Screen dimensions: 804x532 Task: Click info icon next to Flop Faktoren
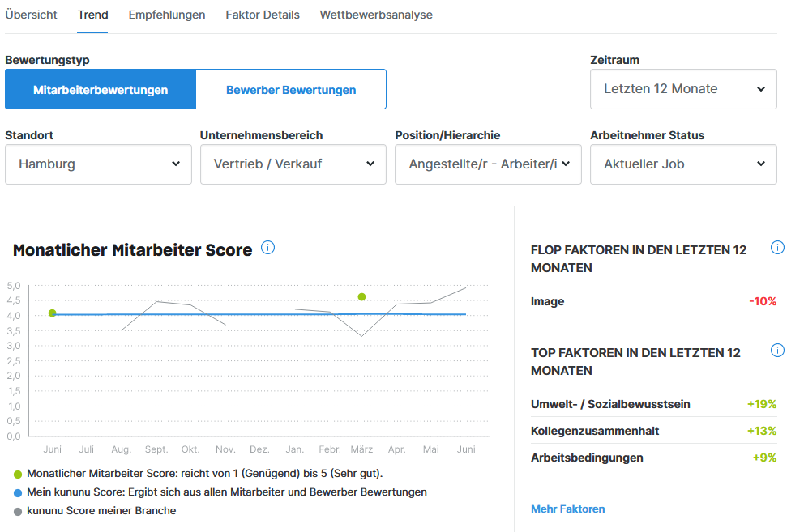pyautogui.click(x=777, y=248)
